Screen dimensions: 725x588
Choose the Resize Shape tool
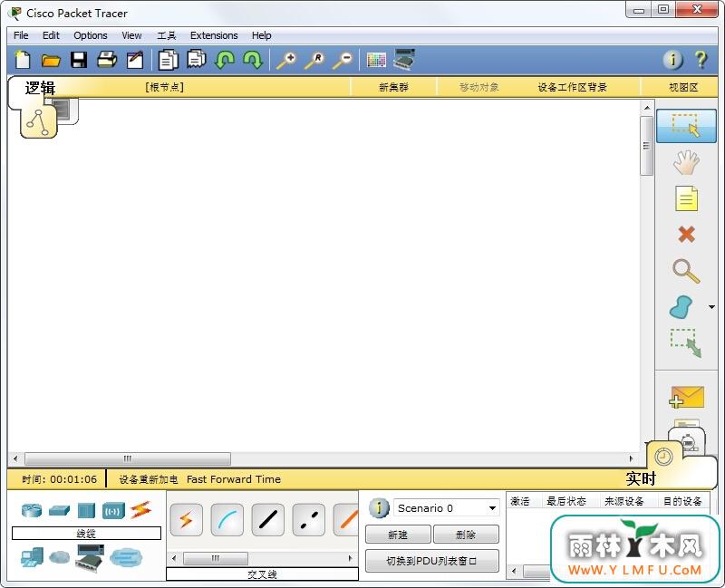click(x=686, y=343)
